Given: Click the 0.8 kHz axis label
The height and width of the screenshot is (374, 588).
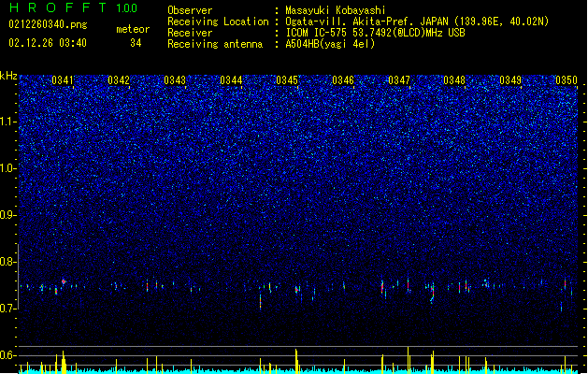Looking at the screenshot, I should 7,262.
